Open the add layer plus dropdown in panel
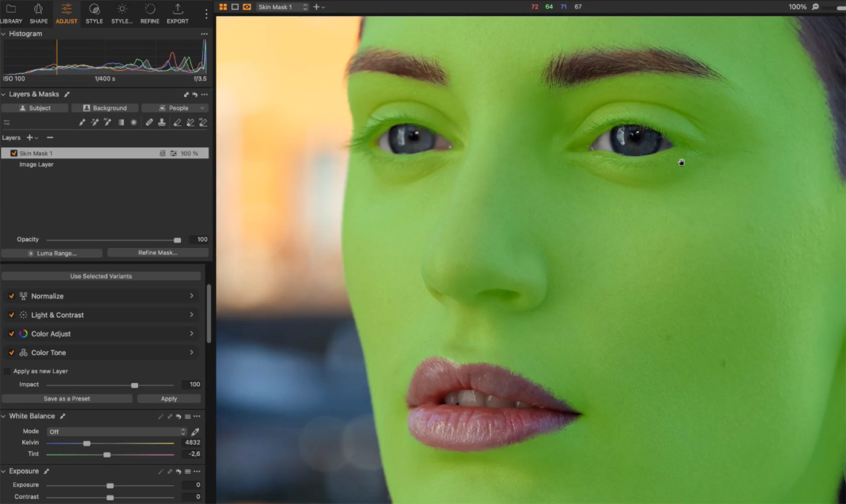 tap(32, 138)
